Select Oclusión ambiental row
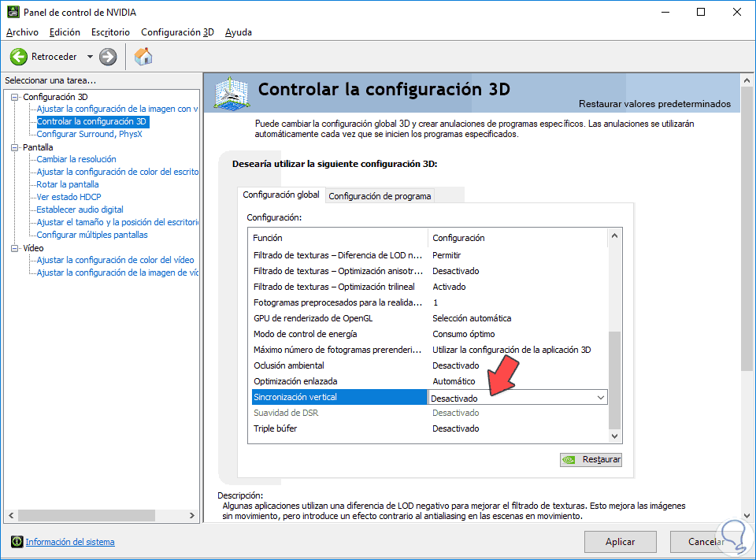 click(x=429, y=365)
